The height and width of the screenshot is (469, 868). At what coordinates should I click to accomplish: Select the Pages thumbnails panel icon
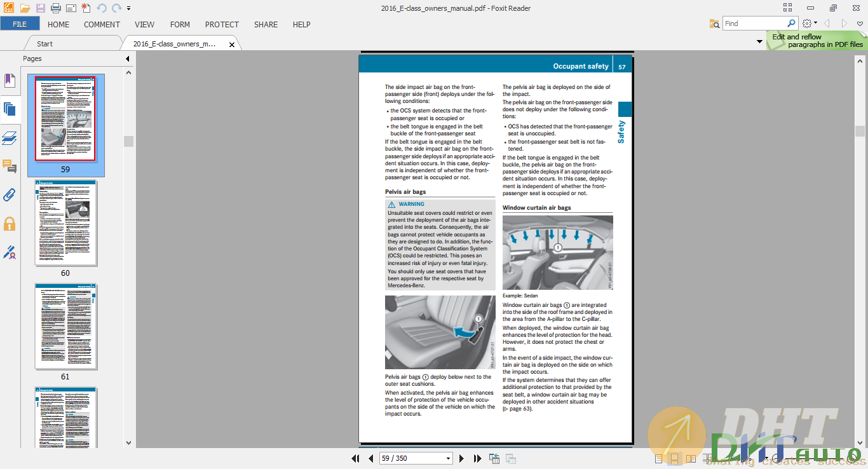(x=10, y=109)
